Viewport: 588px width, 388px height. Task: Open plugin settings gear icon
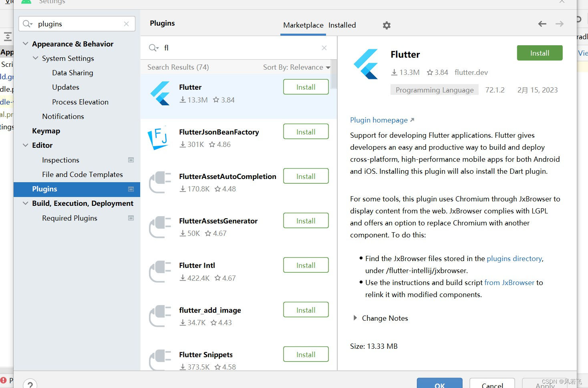point(387,25)
